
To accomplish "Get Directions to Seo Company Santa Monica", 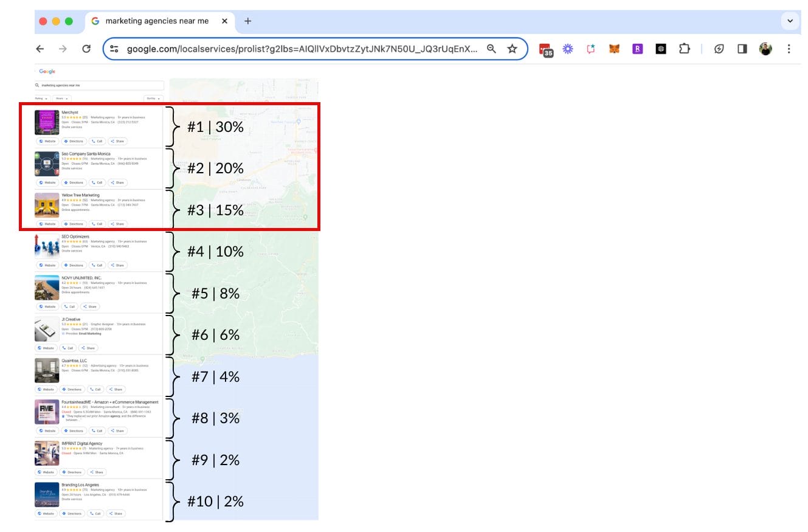I will click(74, 182).
